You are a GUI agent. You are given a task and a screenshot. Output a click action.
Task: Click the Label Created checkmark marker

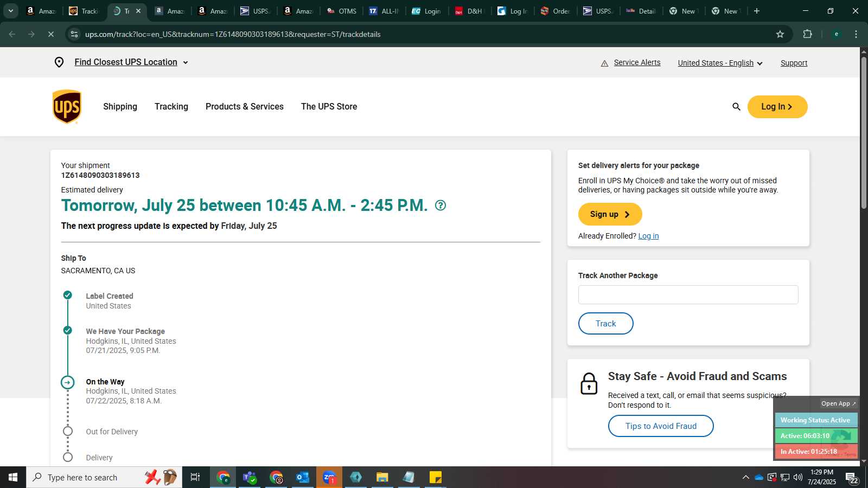point(67,295)
